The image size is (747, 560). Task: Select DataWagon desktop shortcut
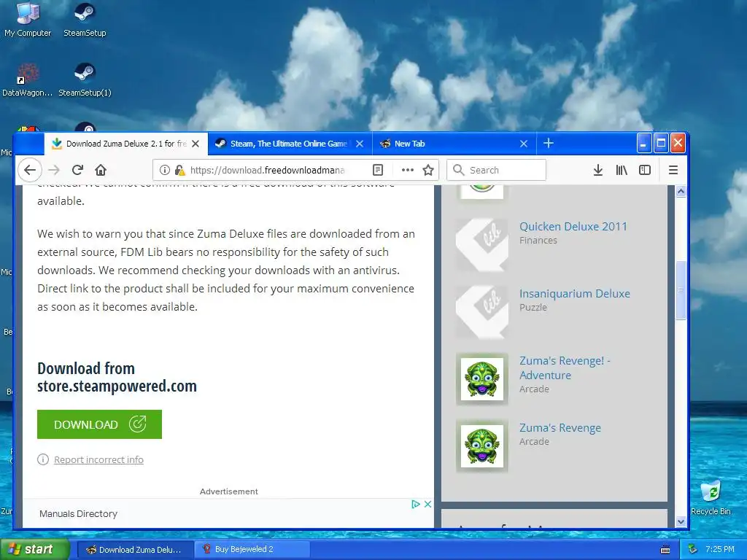pyautogui.click(x=28, y=80)
